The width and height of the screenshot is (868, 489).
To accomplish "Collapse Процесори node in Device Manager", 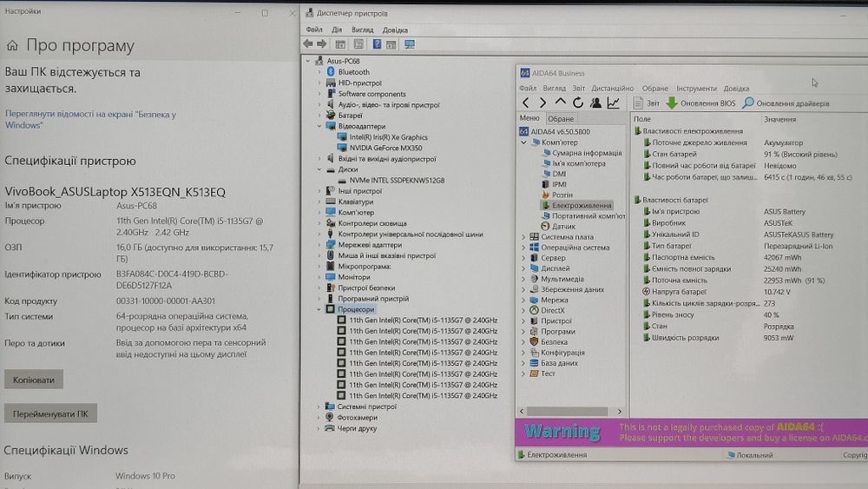I will pyautogui.click(x=319, y=309).
